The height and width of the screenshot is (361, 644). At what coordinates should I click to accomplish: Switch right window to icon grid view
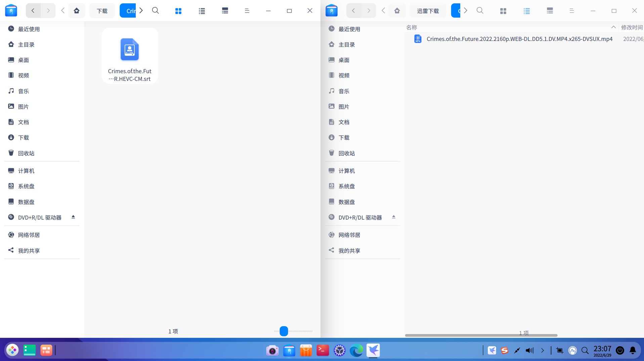[503, 11]
